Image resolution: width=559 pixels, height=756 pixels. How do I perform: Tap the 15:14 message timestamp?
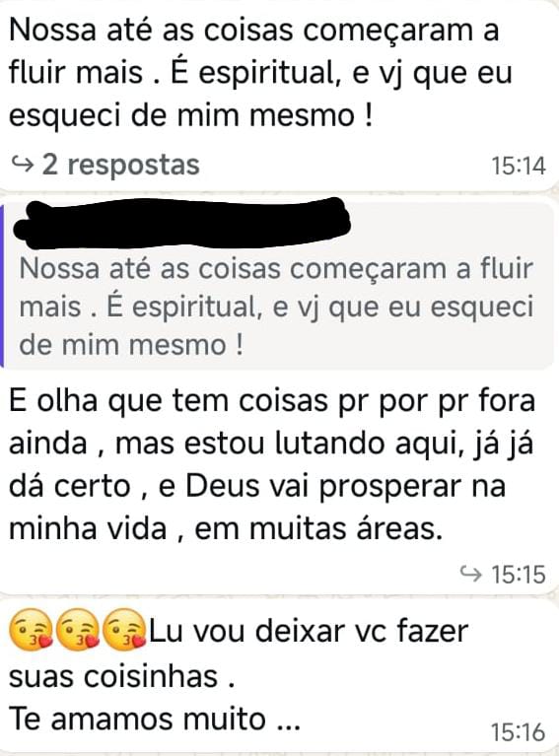point(519,167)
